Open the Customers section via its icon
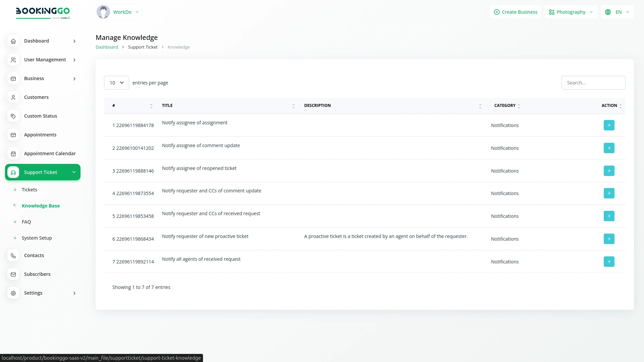The width and height of the screenshot is (644, 362). point(13,97)
